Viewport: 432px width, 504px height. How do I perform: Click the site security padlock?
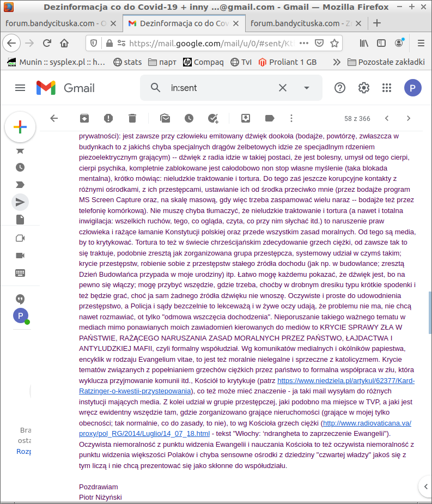pos(109,42)
